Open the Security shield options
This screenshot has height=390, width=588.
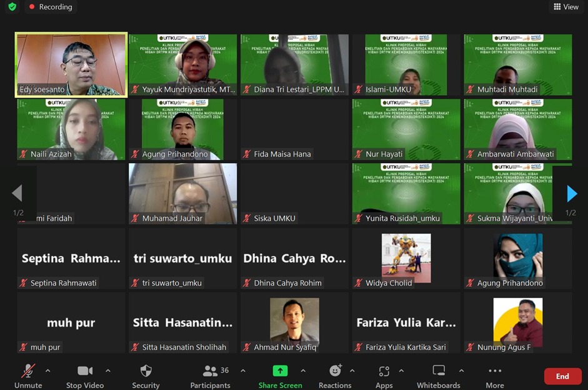coord(146,376)
